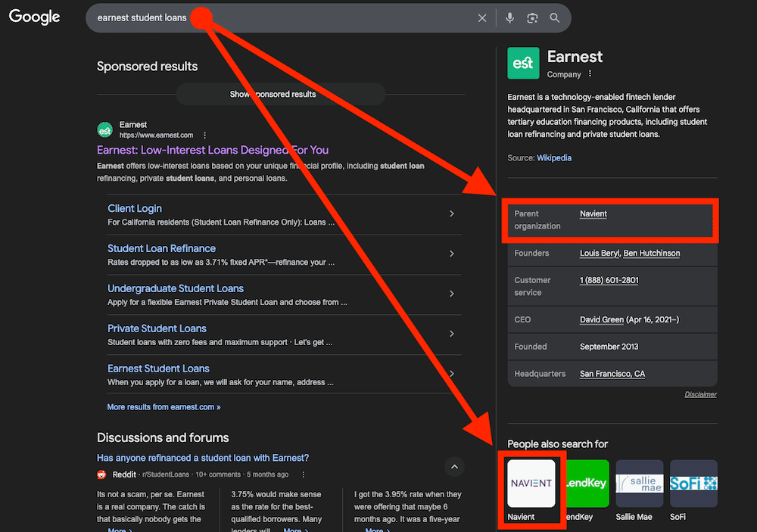This screenshot has height=532, width=757.
Task: Clear the search query with the X icon
Action: [482, 17]
